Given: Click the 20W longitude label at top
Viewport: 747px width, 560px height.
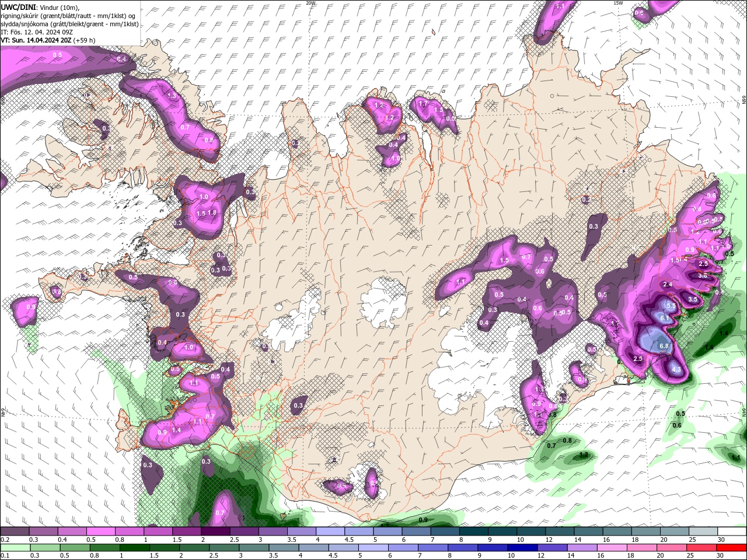Looking at the screenshot, I should coord(310,3).
